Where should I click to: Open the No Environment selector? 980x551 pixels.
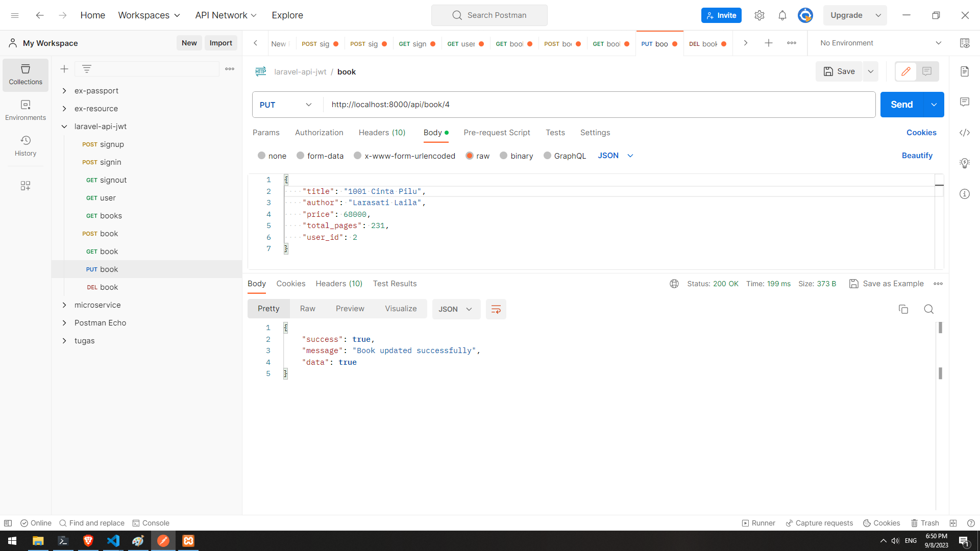point(880,43)
